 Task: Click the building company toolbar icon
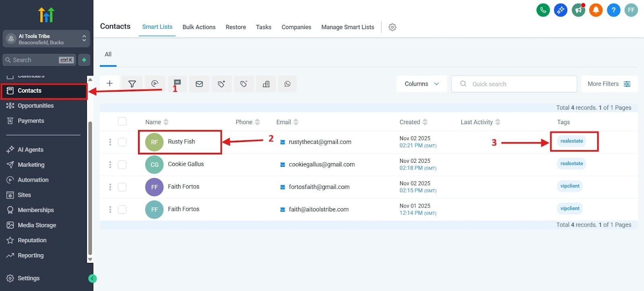pyautogui.click(x=266, y=84)
